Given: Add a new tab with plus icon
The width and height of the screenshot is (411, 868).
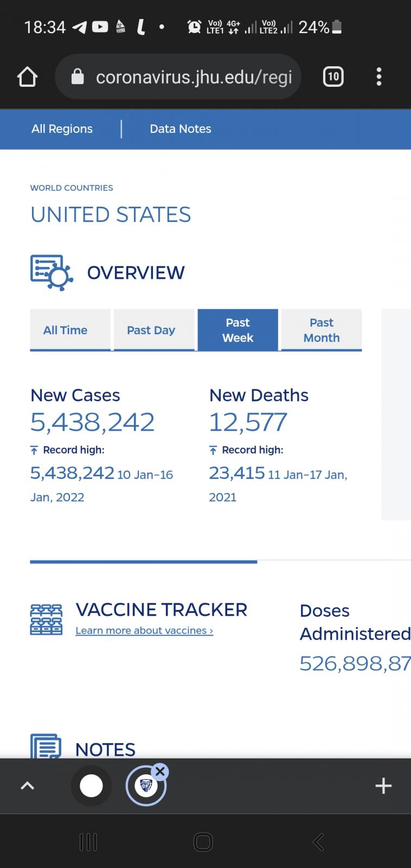Looking at the screenshot, I should pos(383,786).
